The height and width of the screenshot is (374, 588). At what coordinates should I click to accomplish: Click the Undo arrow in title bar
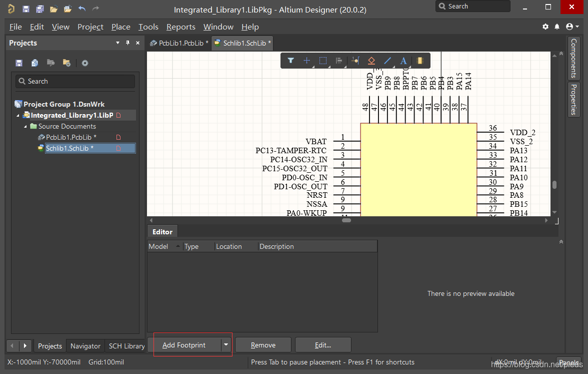pos(82,9)
